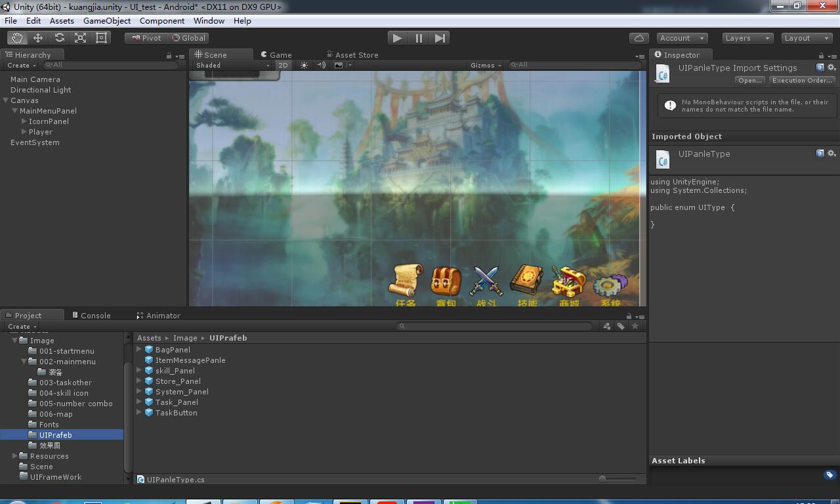
Task: Expand IcornPanel in Hierarchy
Action: [24, 121]
